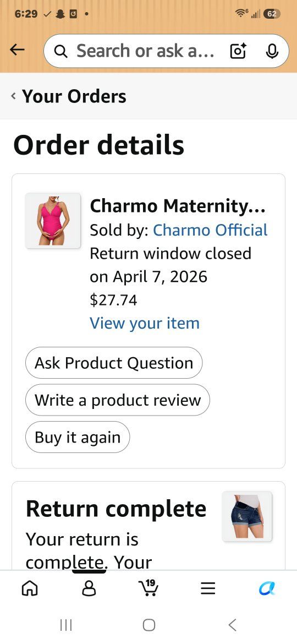Screen dimensions: 297x644
Task: Launch the Alexa assistant icon
Action: [x=267, y=588]
